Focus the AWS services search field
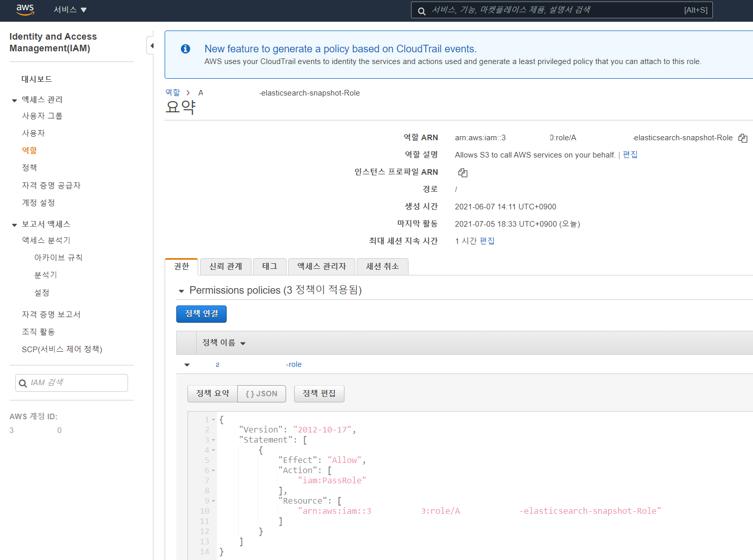This screenshot has width=753, height=560. pyautogui.click(x=561, y=10)
